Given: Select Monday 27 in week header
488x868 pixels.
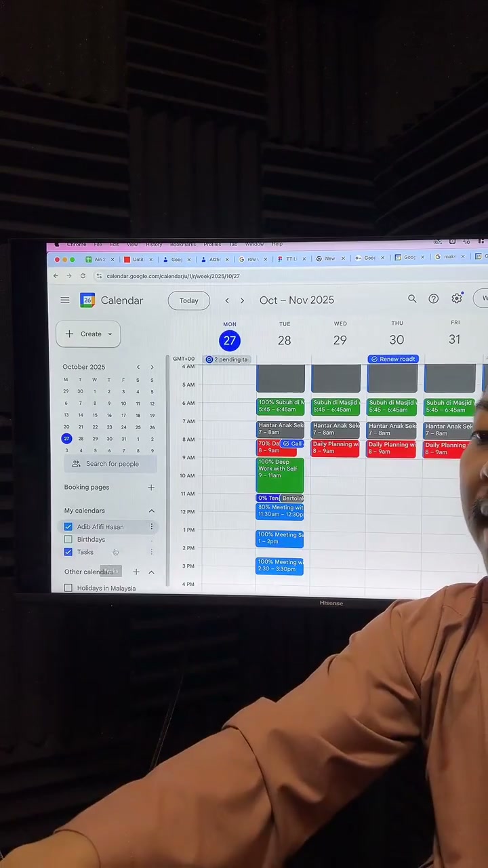Looking at the screenshot, I should [230, 340].
